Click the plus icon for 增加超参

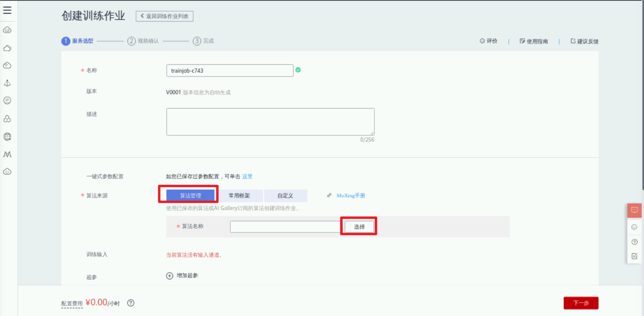coord(170,276)
